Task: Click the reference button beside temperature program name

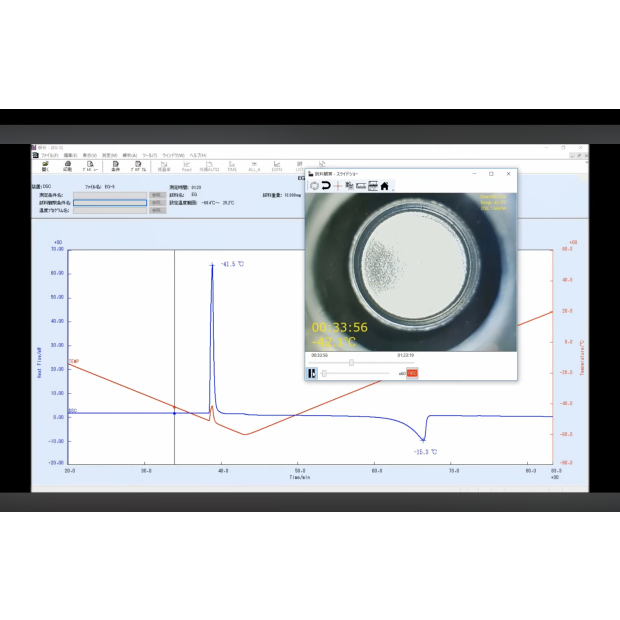Action: pos(157,210)
